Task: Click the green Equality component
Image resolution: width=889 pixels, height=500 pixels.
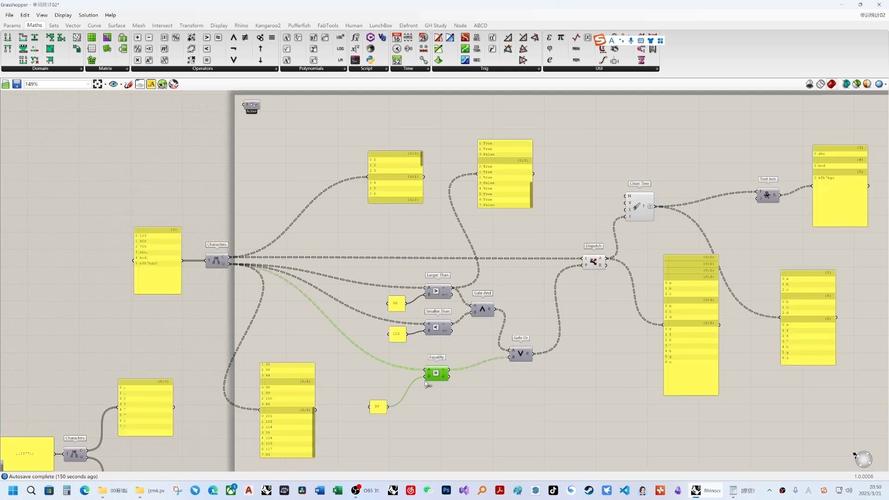Action: tap(436, 373)
